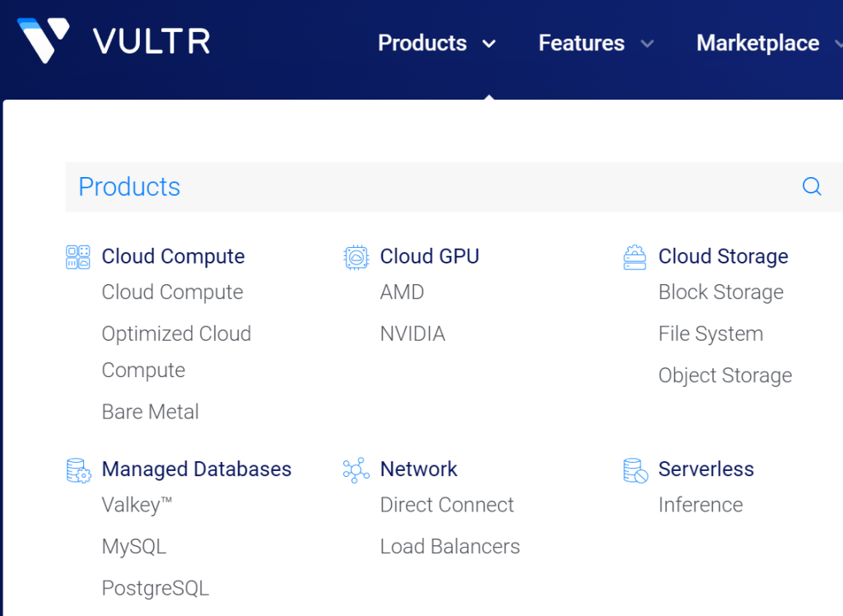Click the Managed Databases icon
This screenshot has height=616, width=843.
tap(78, 470)
